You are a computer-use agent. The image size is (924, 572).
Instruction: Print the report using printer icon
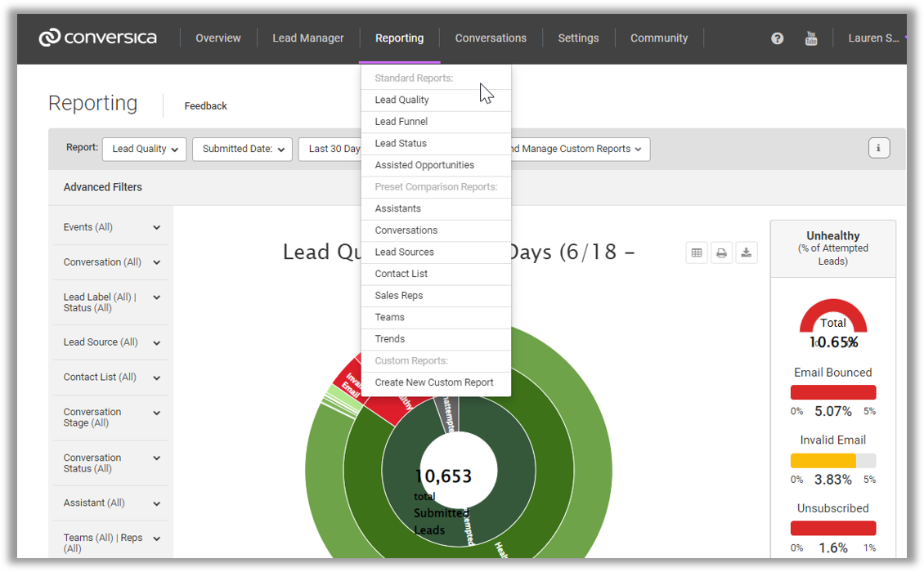point(721,253)
